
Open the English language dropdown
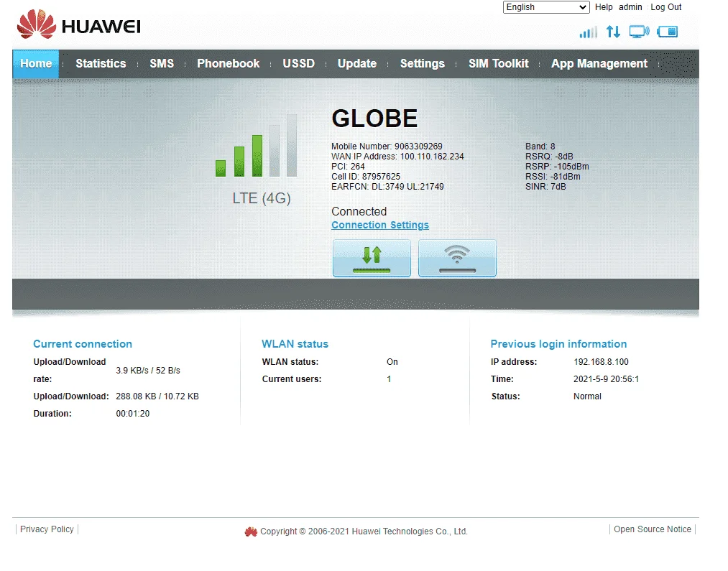[546, 7]
